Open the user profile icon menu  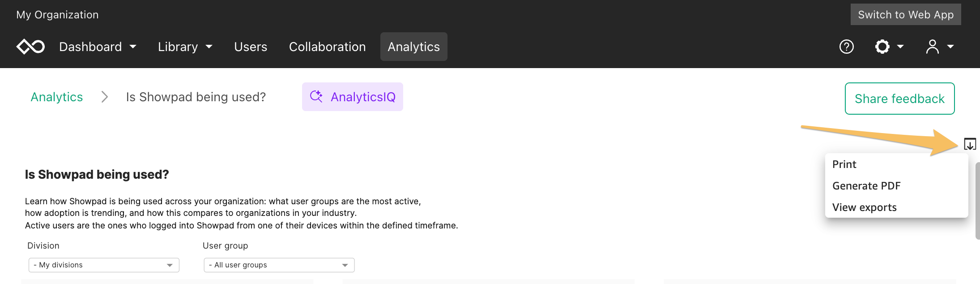pyautogui.click(x=940, y=47)
